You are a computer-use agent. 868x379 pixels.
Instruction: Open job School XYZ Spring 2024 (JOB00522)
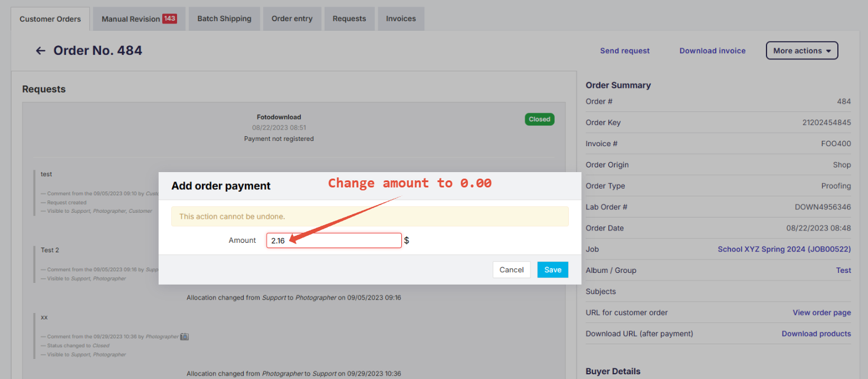pos(784,249)
